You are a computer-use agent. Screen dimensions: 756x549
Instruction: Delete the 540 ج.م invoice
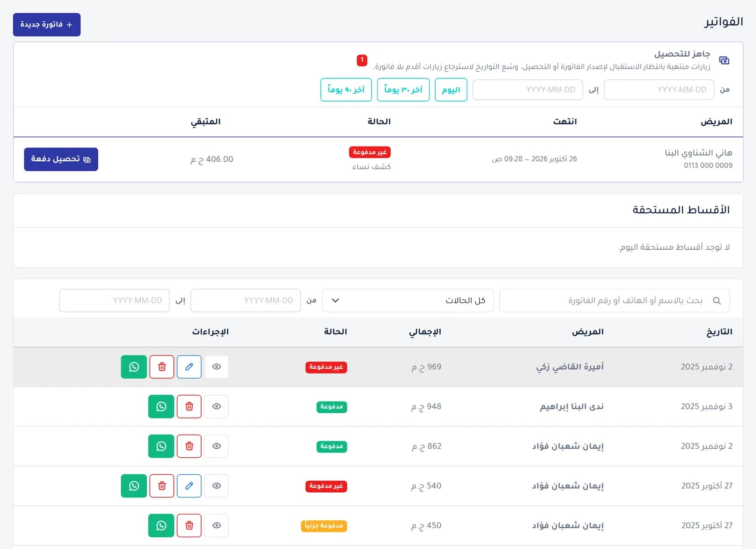162,486
